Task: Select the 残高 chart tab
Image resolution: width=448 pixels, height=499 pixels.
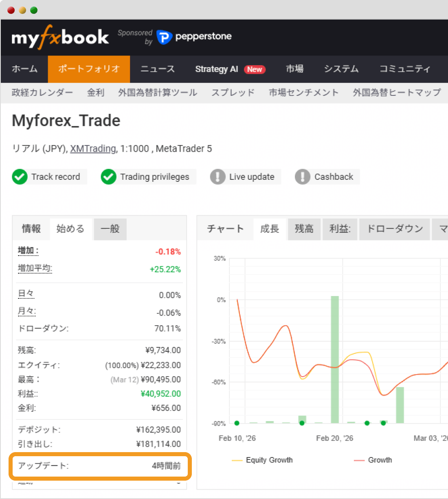Action: tap(304, 229)
